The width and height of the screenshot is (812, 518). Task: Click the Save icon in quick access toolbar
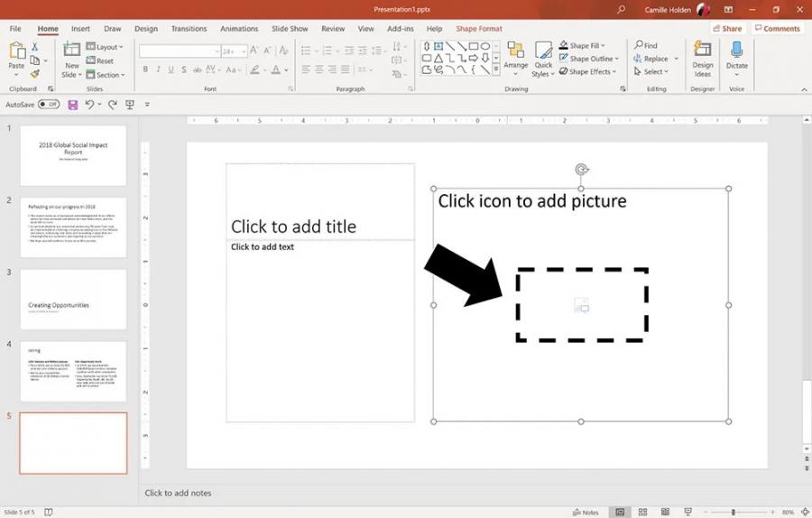click(x=73, y=106)
